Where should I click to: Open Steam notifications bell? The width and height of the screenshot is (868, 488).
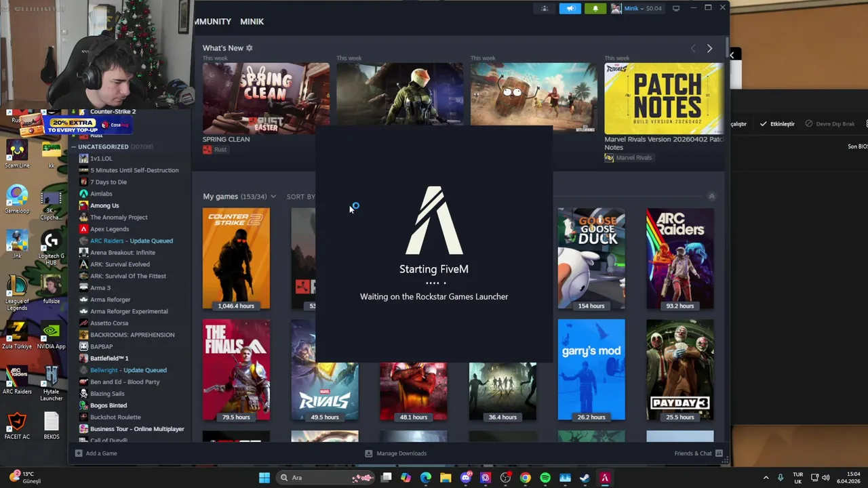(595, 8)
